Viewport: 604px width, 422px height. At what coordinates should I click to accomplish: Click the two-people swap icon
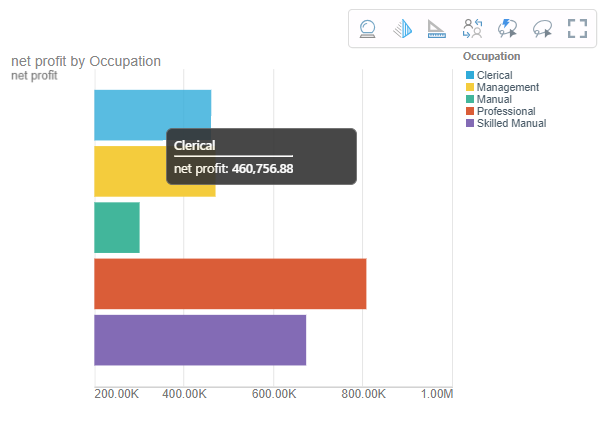tap(472, 29)
